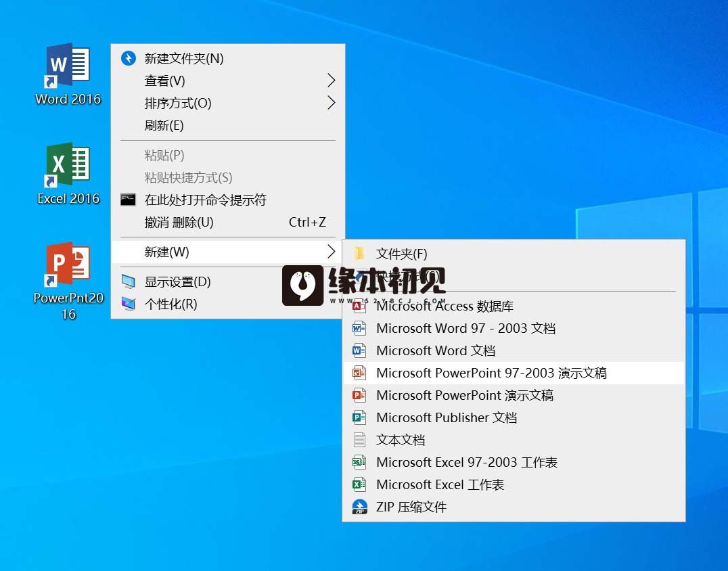The width and height of the screenshot is (728, 571).
Task: Open the 查看(V) menu entry
Action: (228, 81)
